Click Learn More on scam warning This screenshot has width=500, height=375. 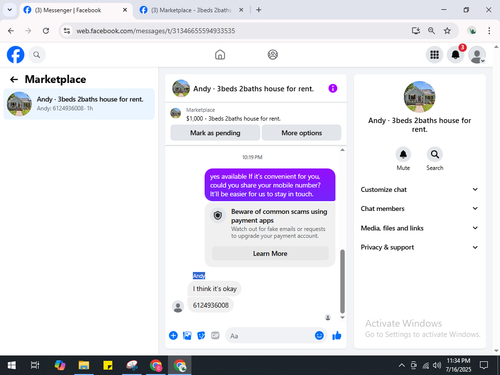tap(270, 253)
